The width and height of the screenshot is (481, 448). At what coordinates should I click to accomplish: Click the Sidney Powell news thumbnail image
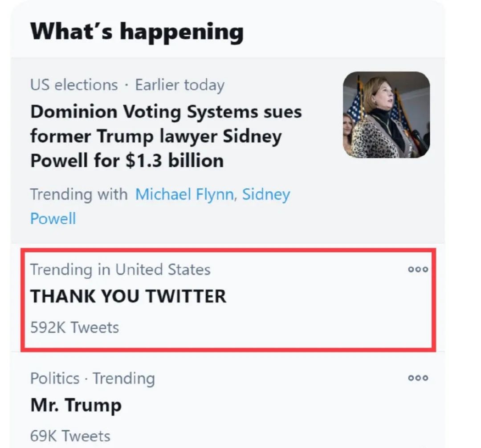pos(386,115)
